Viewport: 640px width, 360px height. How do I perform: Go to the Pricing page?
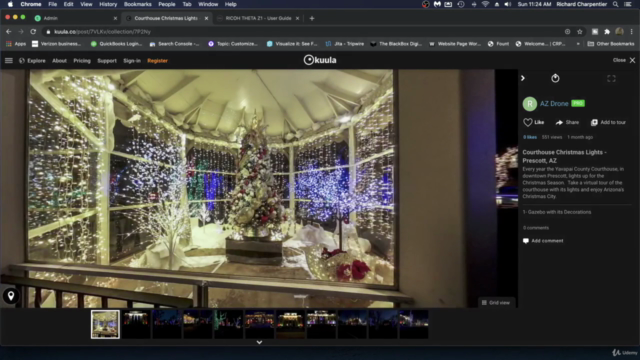coord(82,60)
